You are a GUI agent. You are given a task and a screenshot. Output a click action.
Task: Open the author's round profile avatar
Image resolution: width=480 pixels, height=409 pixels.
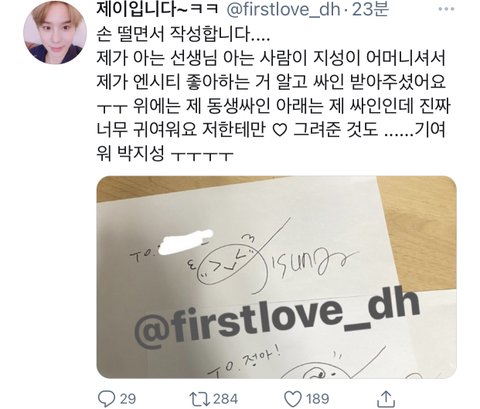(x=55, y=32)
